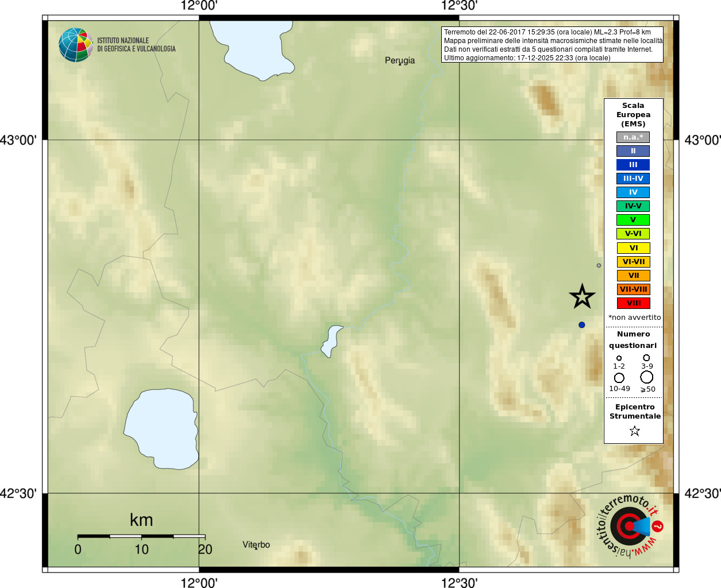This screenshot has width=721, height=588.
Task: Click the Viterbo city label
Action: coord(256,545)
